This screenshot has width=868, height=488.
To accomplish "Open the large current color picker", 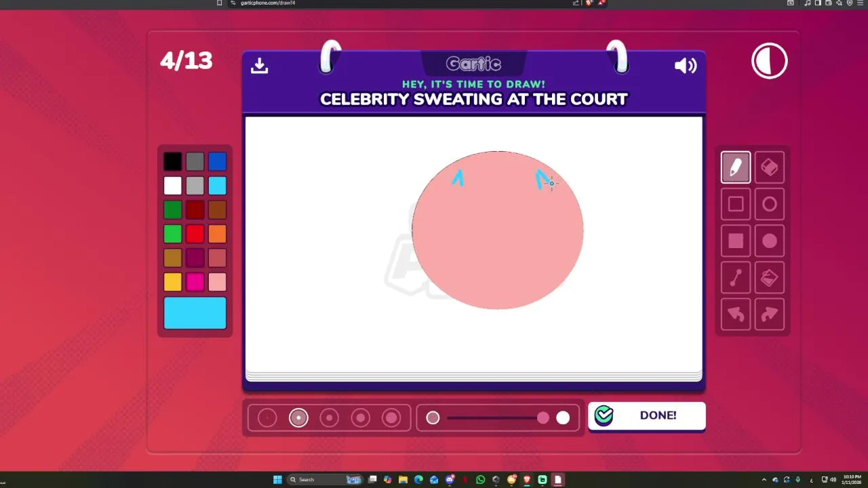I will pos(195,313).
